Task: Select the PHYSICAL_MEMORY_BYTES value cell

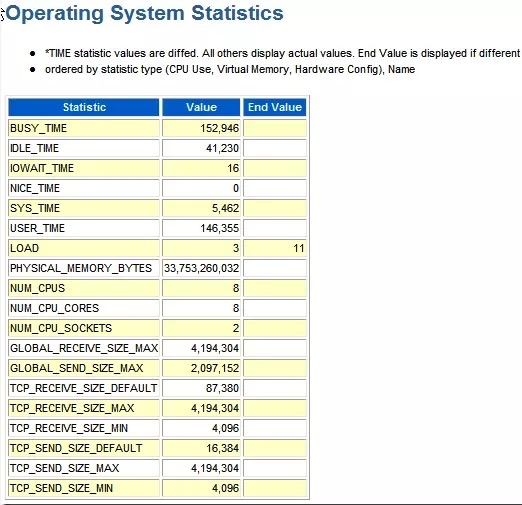Action: 201,268
